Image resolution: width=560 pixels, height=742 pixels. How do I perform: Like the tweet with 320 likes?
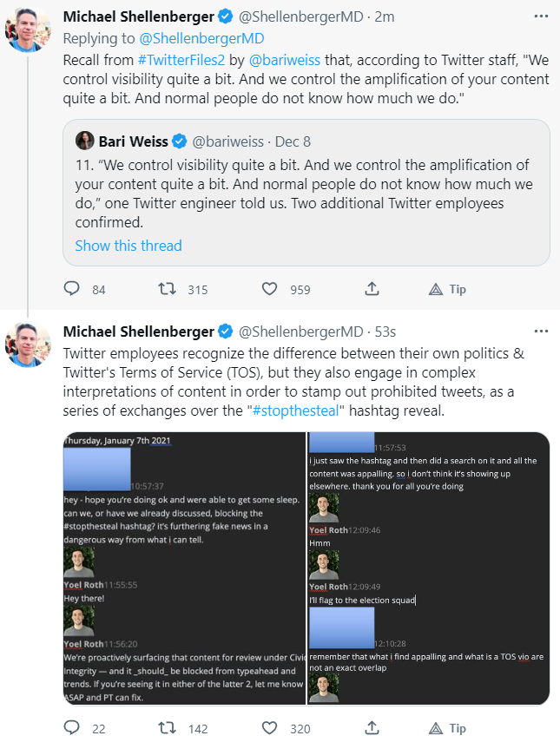270,727
